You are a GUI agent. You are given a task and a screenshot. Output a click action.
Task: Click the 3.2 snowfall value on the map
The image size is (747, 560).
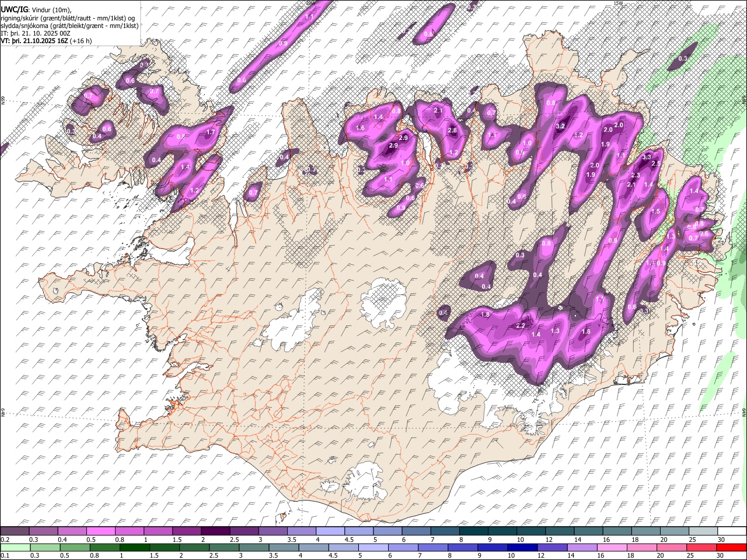561,126
